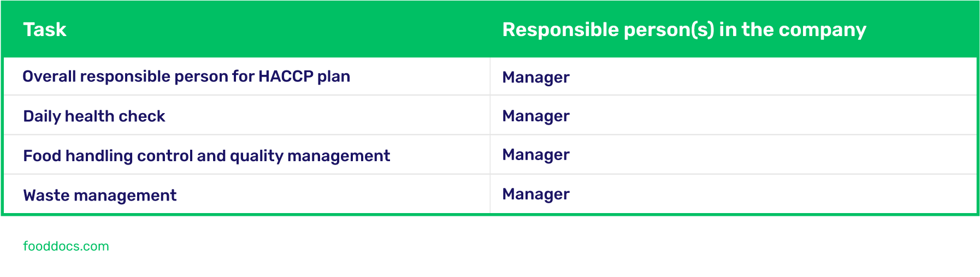Click the word "Daily" in the second row
Viewport: 980px width, 277px height.
[x=42, y=116]
